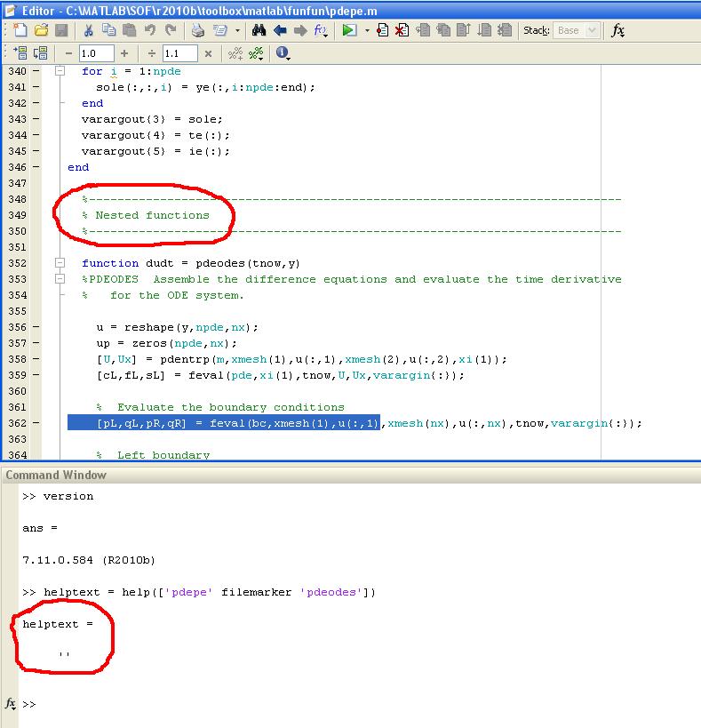The width and height of the screenshot is (701, 728).
Task: Collapse the for loop at line 340
Action: [x=60, y=71]
